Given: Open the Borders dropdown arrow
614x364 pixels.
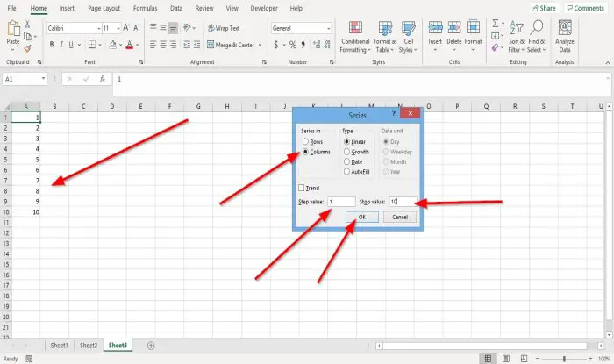Looking at the screenshot, I should (100, 45).
